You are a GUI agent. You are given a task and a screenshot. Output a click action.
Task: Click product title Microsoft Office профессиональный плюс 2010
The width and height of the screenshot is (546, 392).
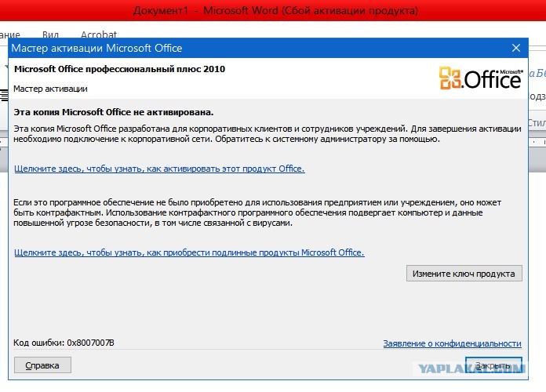click(119, 69)
